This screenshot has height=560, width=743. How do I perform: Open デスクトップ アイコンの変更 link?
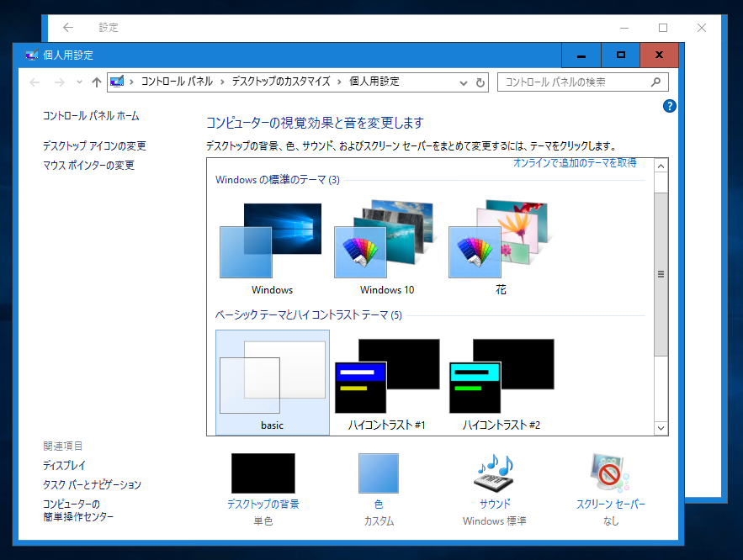click(94, 145)
